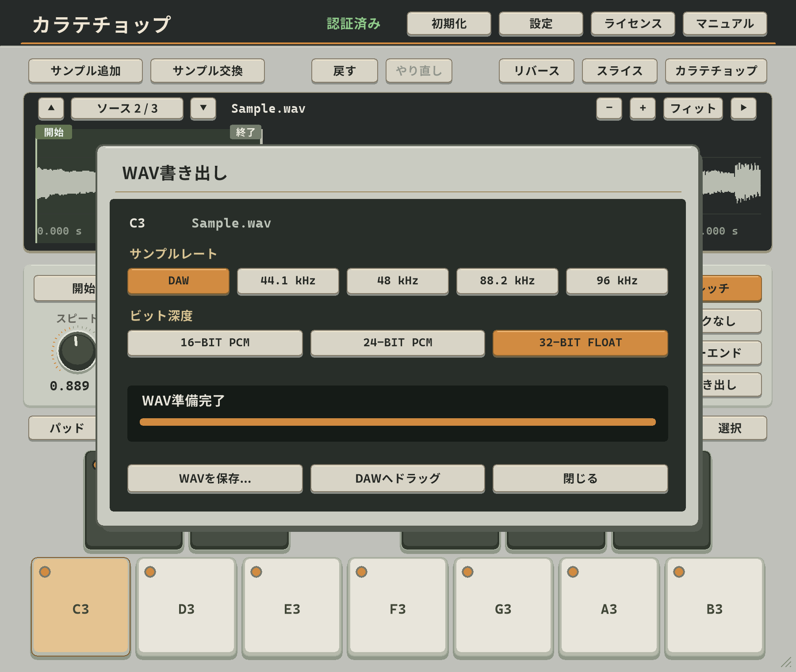Select the F3 pad
Image resolution: width=796 pixels, height=672 pixels.
pyautogui.click(x=398, y=607)
